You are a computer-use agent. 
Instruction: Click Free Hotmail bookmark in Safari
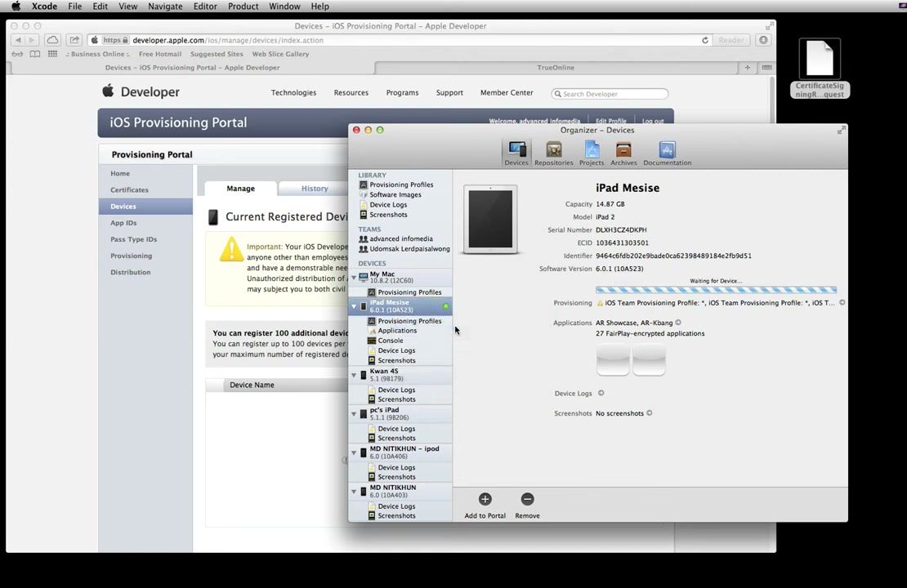(160, 54)
